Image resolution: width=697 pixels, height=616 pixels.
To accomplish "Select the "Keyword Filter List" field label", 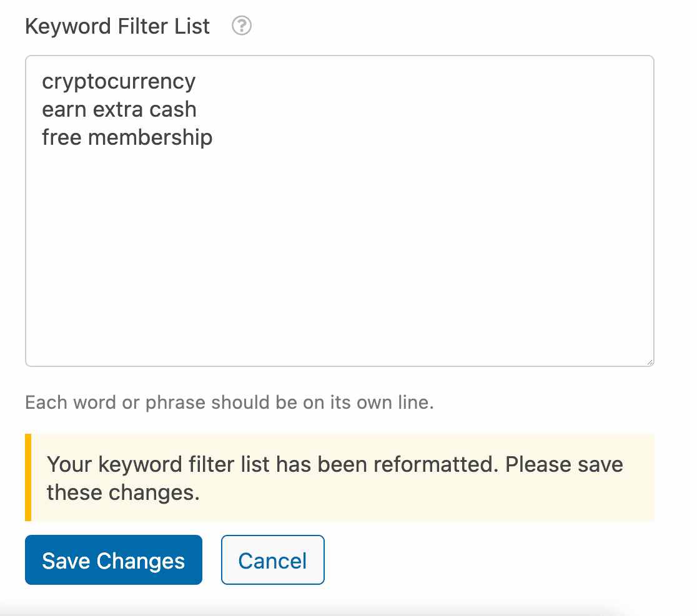I will point(117,26).
